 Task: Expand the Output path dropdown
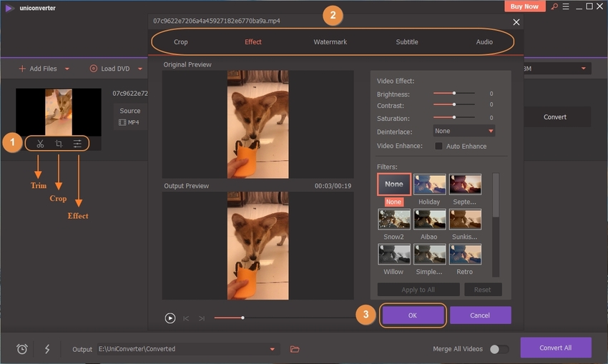click(x=272, y=349)
